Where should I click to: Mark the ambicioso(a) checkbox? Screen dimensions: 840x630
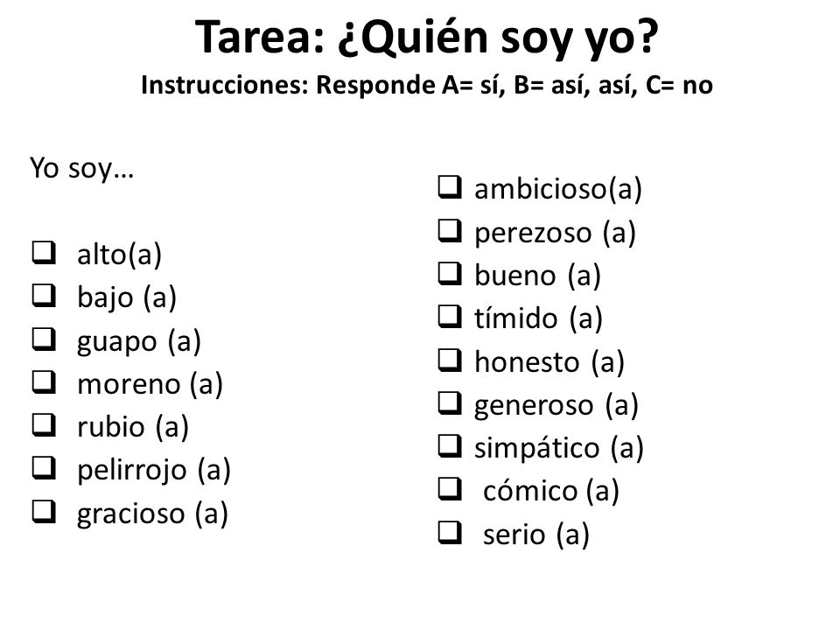(x=450, y=187)
